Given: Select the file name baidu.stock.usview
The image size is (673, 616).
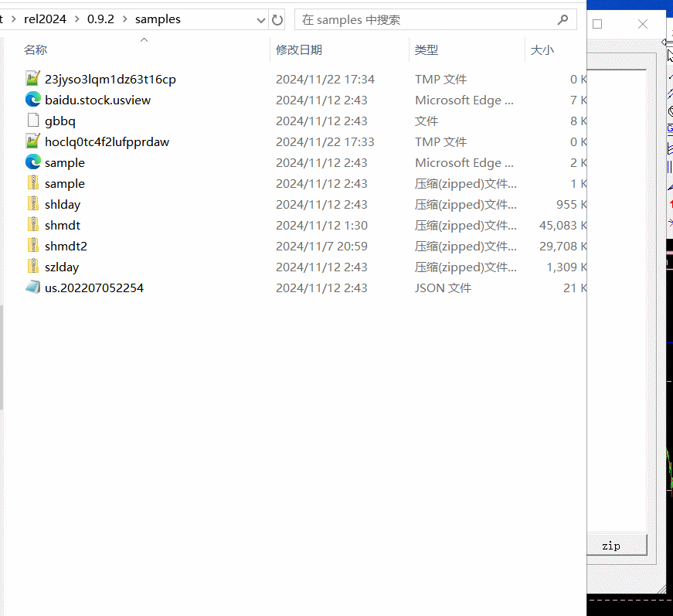Looking at the screenshot, I should point(98,100).
